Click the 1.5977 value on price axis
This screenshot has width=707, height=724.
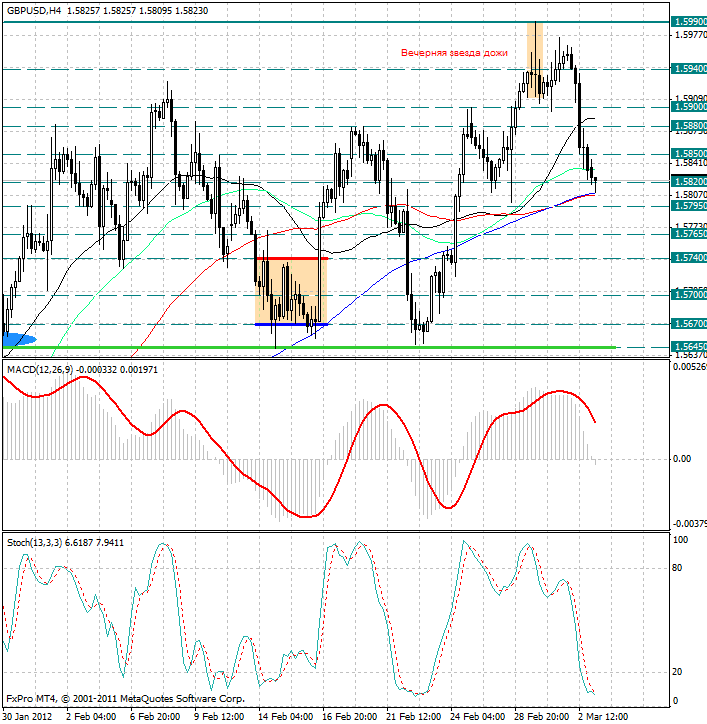tap(690, 35)
